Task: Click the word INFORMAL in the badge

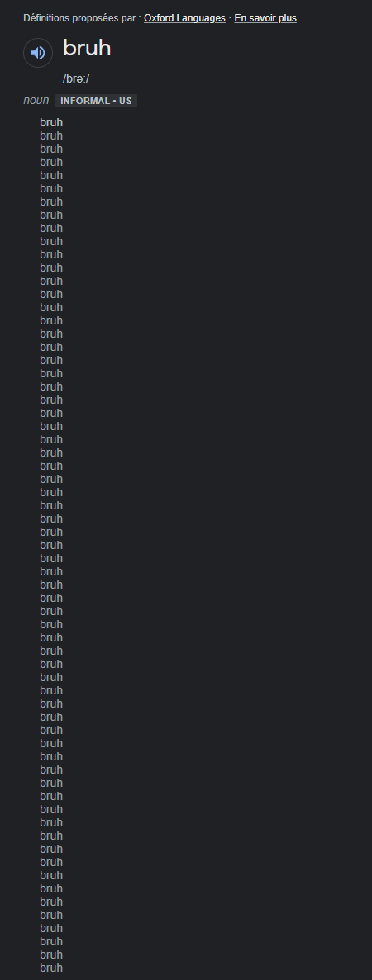Action: 84,101
